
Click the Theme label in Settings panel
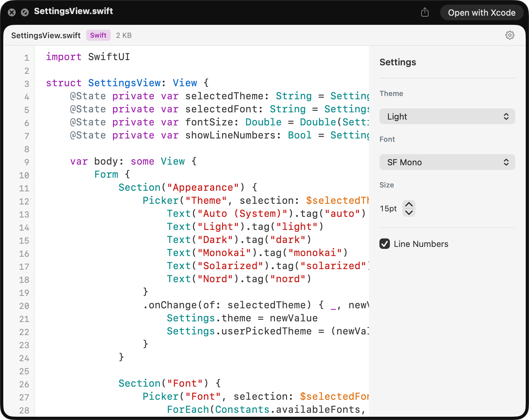pyautogui.click(x=391, y=93)
